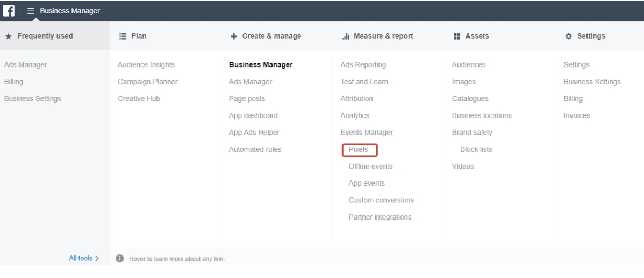
Task: Click the bar chart icon beside Measure & report
Action: [x=346, y=36]
